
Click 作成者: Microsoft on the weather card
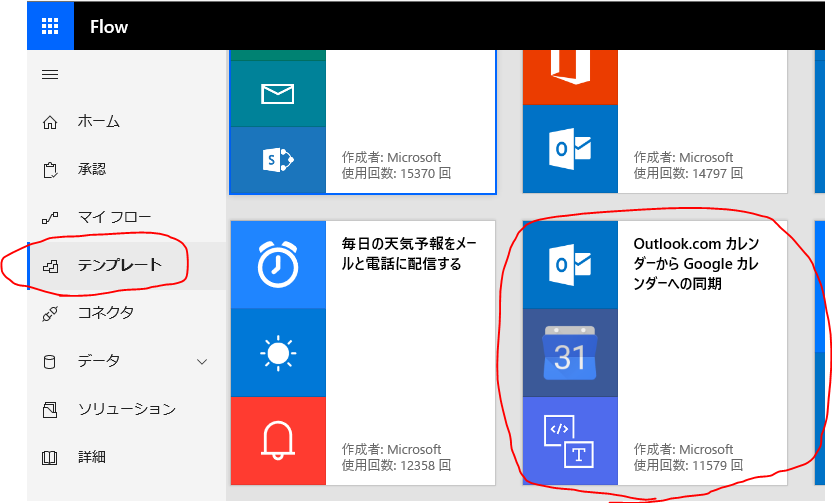pyautogui.click(x=391, y=449)
